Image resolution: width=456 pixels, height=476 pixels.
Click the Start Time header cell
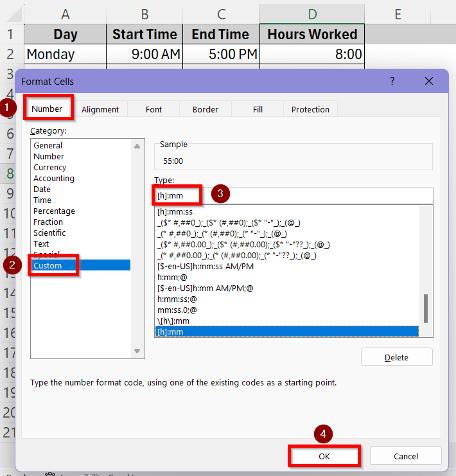[x=145, y=34]
